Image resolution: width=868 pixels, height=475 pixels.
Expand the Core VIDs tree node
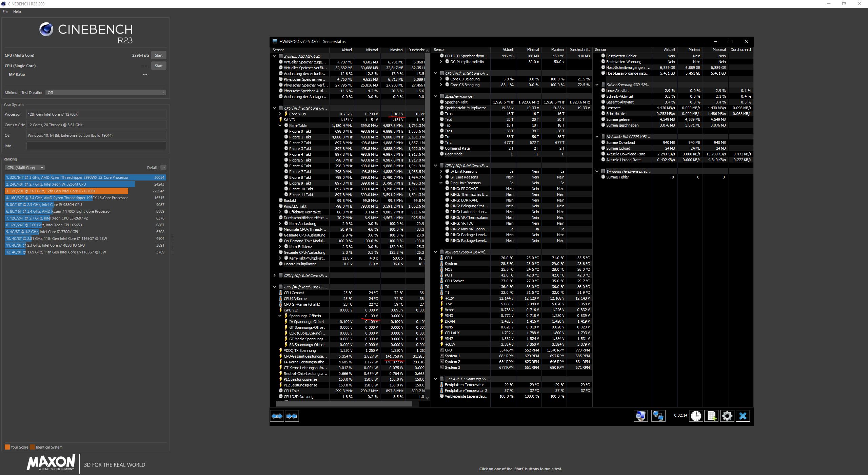coord(280,114)
